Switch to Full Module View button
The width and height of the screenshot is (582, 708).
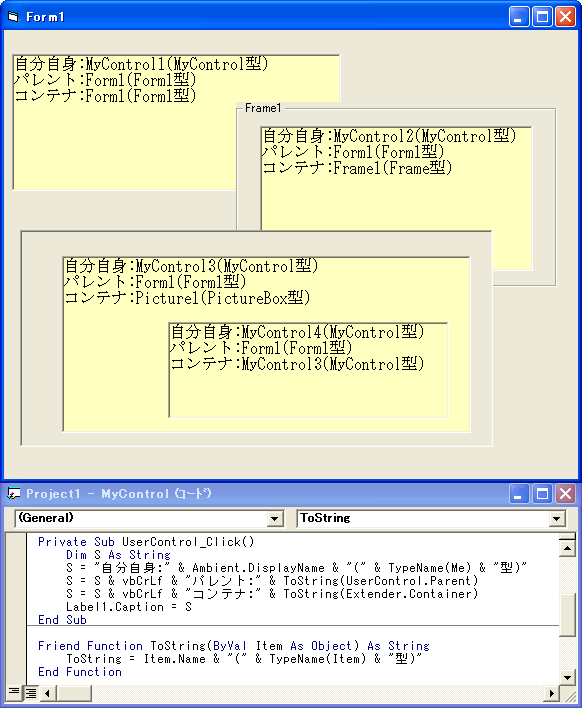31,692
